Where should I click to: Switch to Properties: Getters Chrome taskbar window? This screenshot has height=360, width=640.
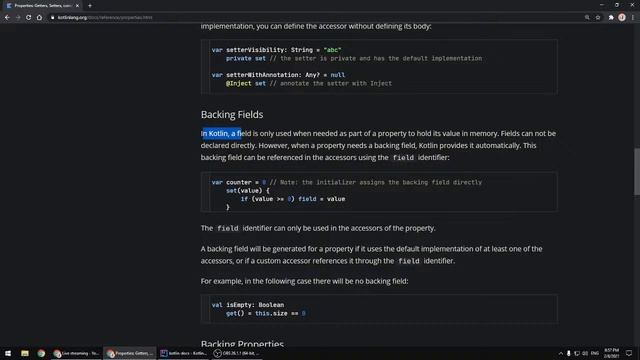[130, 353]
